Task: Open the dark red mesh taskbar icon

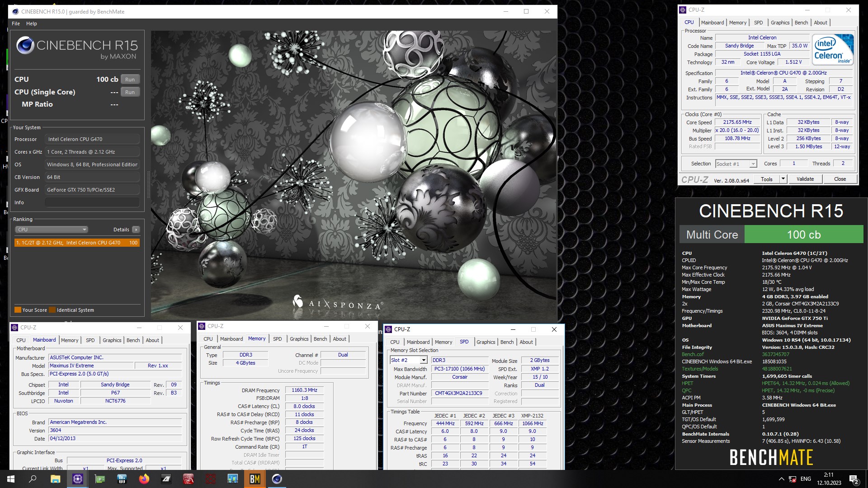Action: [x=210, y=479]
